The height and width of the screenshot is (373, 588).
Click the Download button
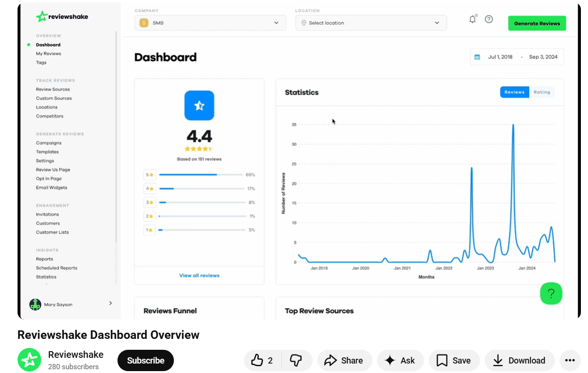(519, 361)
